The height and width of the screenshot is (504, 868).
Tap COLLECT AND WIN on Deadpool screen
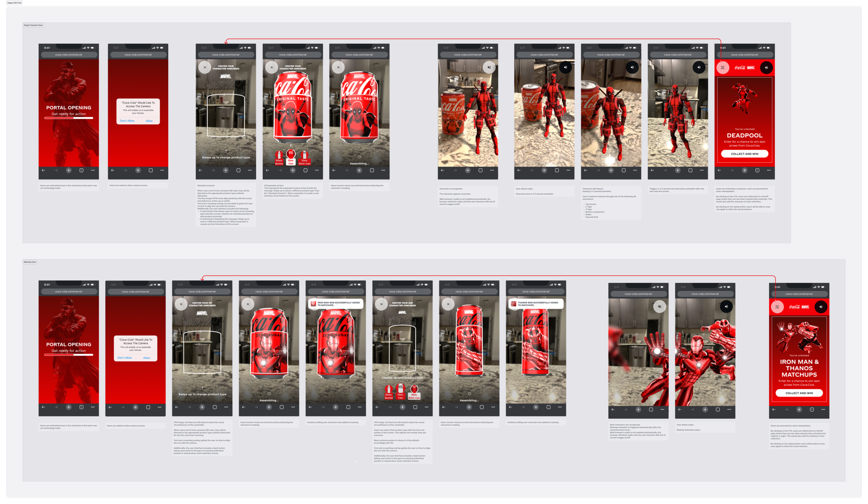tap(745, 154)
